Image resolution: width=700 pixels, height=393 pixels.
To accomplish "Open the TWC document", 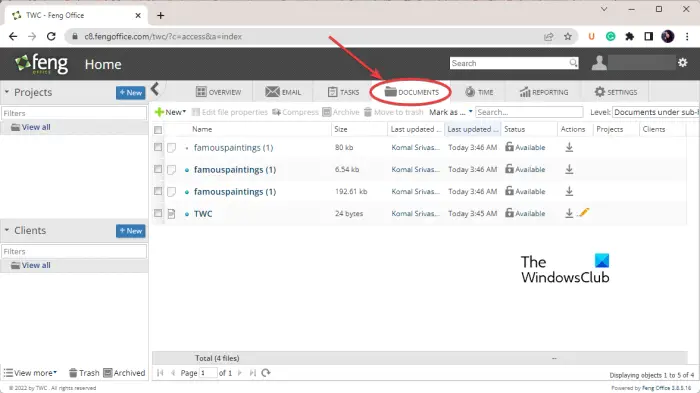I will click(x=203, y=213).
